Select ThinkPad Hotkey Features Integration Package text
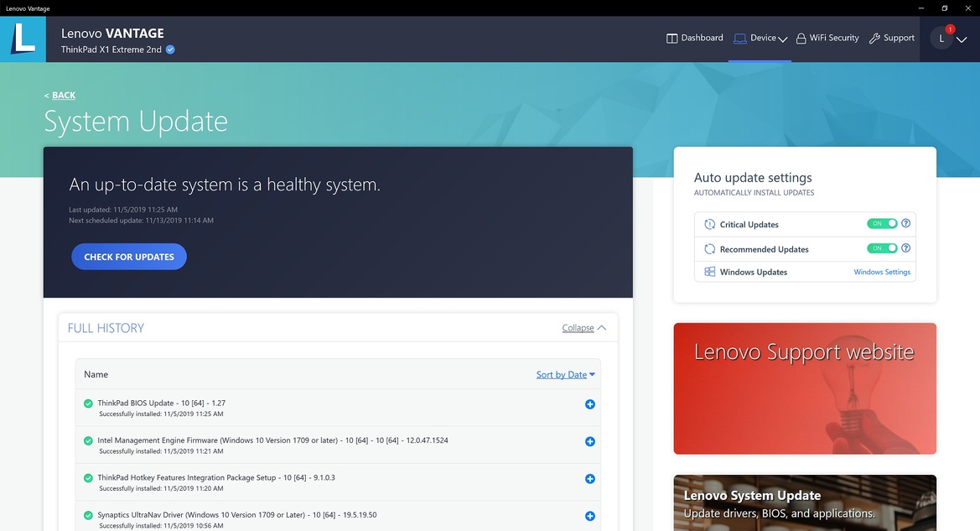The height and width of the screenshot is (531, 980). point(216,478)
